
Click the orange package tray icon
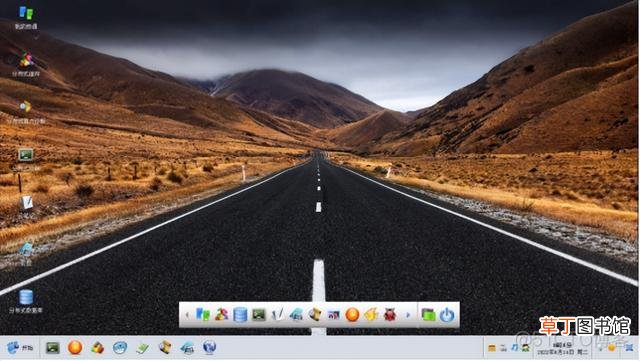point(492,348)
